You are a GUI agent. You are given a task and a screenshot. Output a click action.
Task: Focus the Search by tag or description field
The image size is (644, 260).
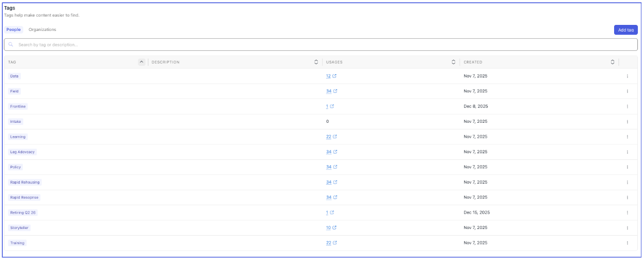click(x=322, y=44)
